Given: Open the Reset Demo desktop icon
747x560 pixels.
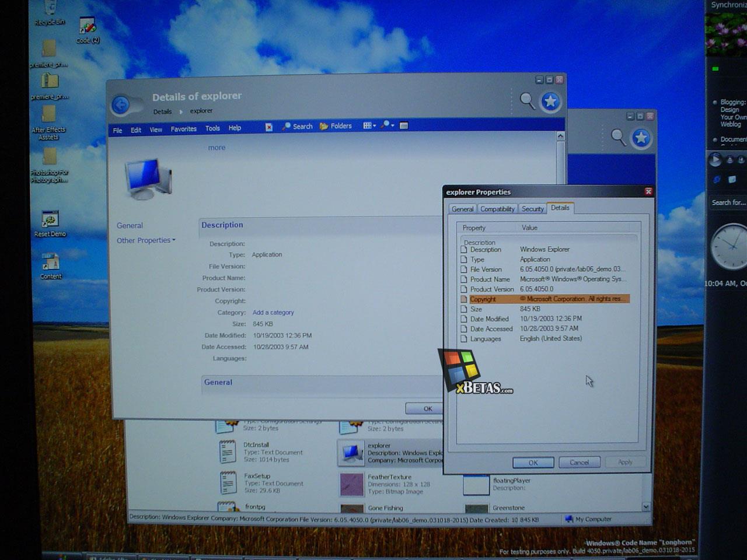Looking at the screenshot, I should tap(50, 224).
